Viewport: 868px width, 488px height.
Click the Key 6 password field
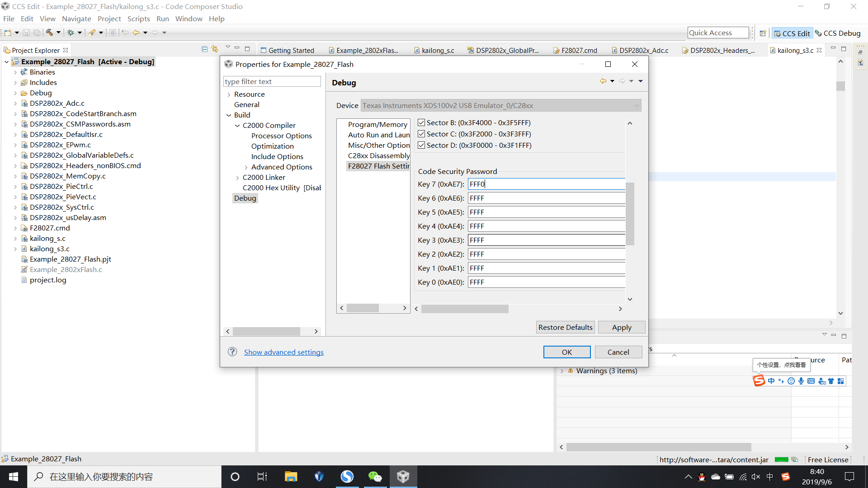pyautogui.click(x=546, y=198)
